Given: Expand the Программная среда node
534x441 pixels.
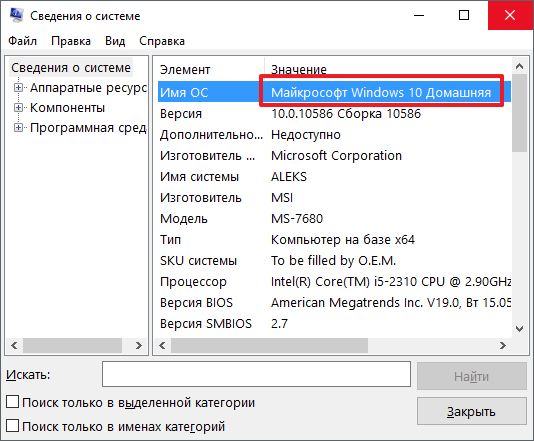Looking at the screenshot, I should pyautogui.click(x=18, y=128).
